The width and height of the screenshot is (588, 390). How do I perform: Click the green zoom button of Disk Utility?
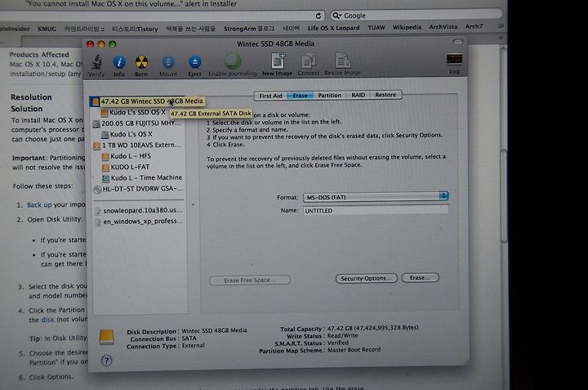point(113,44)
